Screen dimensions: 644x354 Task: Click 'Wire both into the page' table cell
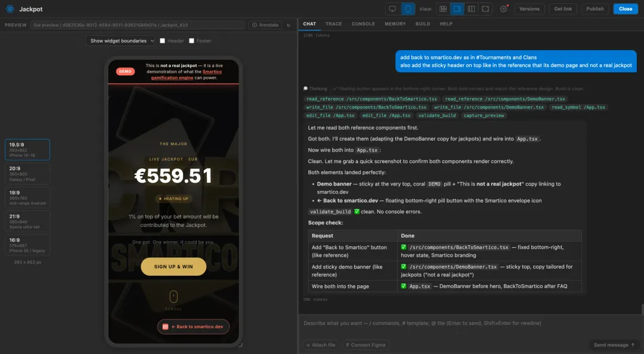pos(353,286)
